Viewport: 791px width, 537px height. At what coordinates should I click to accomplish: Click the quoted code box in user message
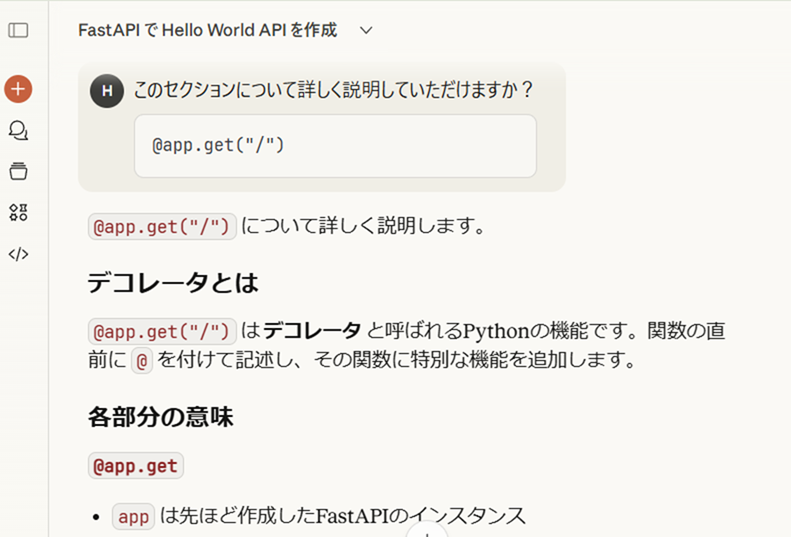(x=335, y=146)
